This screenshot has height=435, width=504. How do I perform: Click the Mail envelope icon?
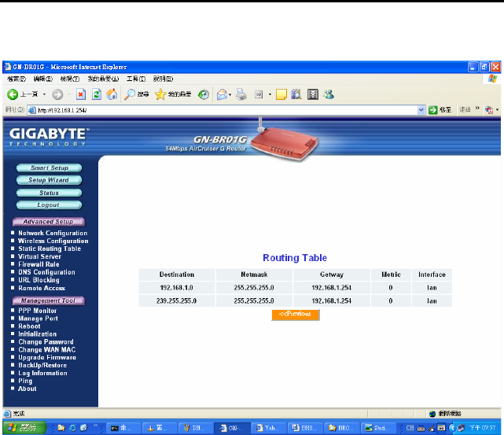pos(222,94)
